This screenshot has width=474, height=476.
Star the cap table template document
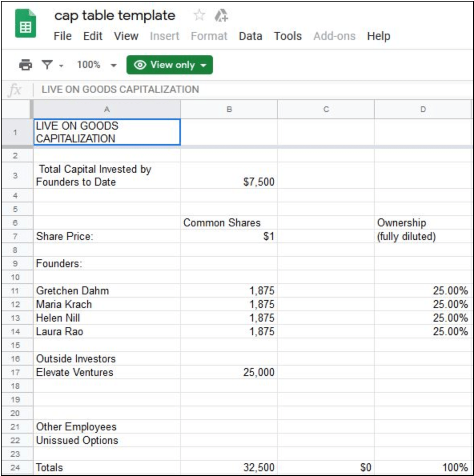point(199,16)
